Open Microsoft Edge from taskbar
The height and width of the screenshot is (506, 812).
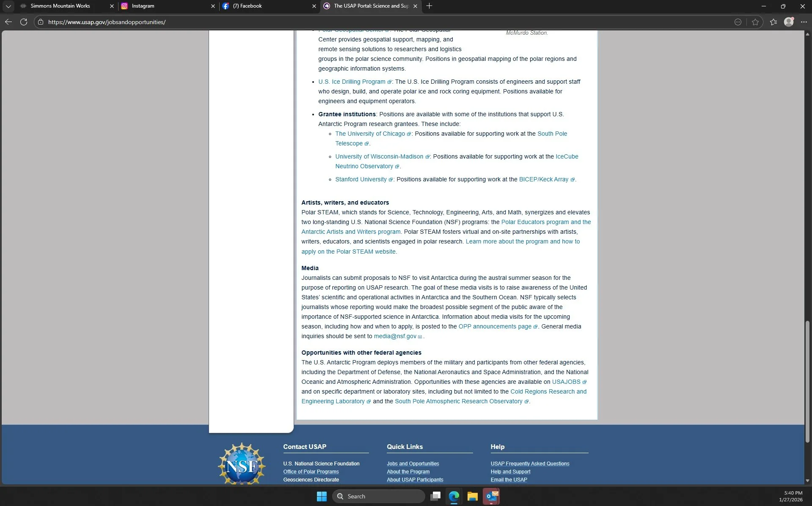454,496
